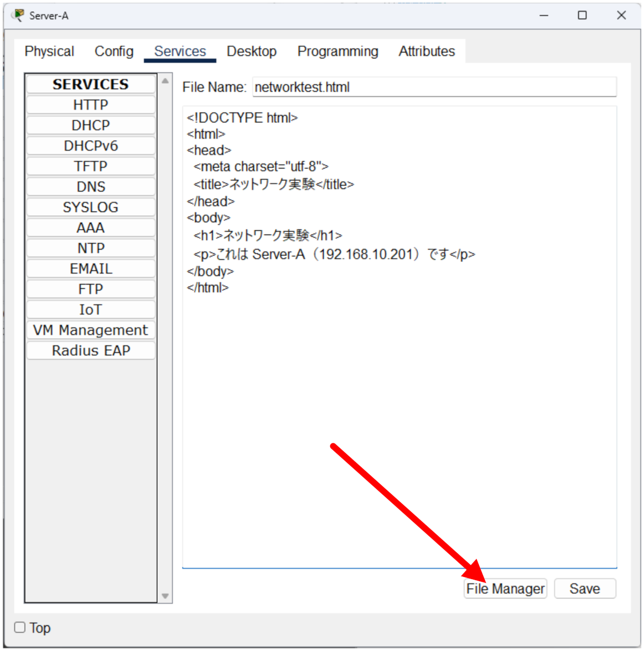This screenshot has width=644, height=651.
Task: Click the File Name input field
Action: pos(434,87)
